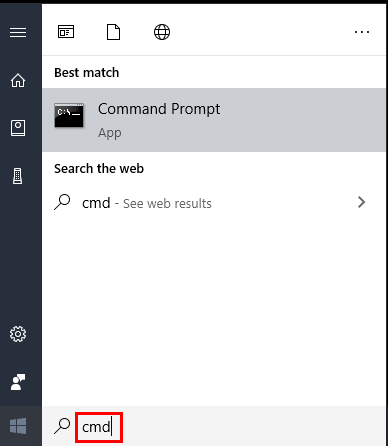Click the magnifier icon in search bar
The image size is (389, 446).
[x=62, y=426]
